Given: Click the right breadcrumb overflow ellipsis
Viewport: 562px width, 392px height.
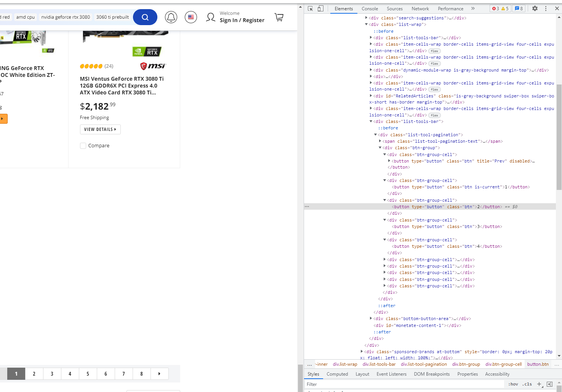Looking at the screenshot, I should (557, 365).
